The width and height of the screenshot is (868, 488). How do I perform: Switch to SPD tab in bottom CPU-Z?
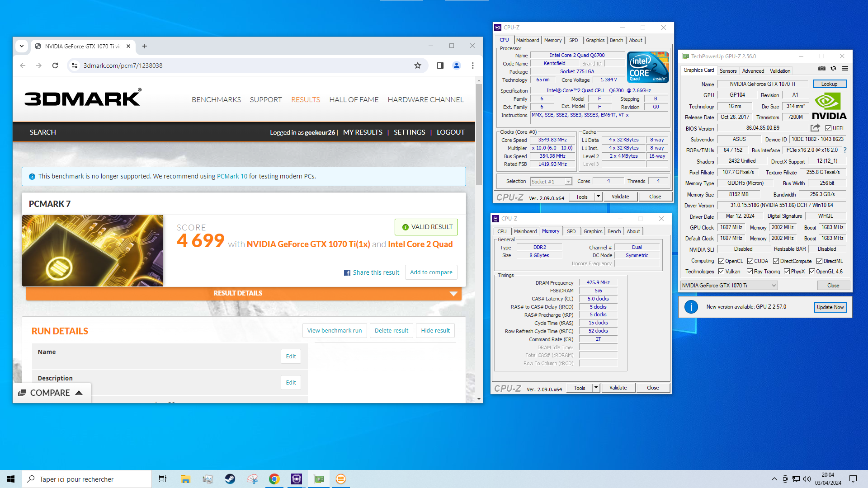click(571, 231)
